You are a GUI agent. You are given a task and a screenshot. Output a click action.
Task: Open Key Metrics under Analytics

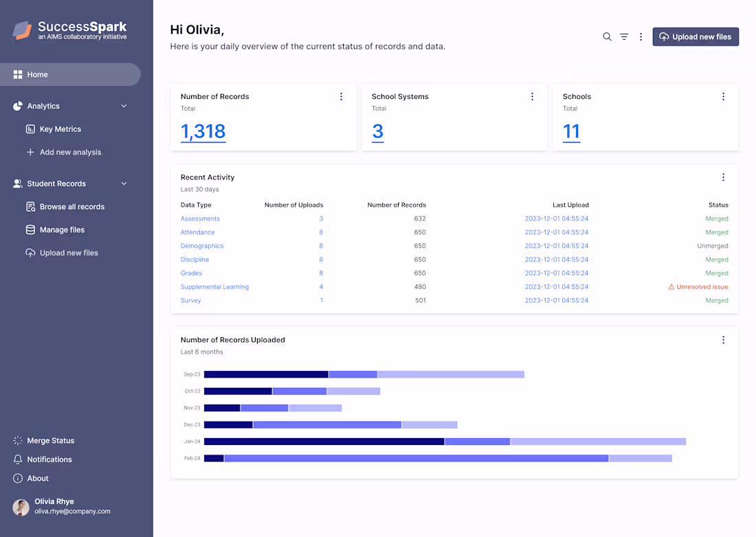coord(60,129)
